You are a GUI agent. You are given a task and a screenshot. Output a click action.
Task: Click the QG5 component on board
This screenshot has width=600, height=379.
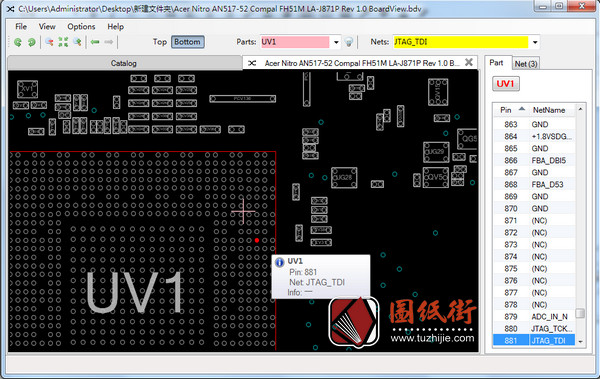tap(467, 139)
